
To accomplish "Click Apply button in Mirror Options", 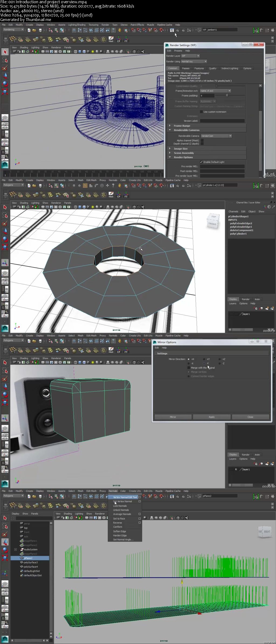I will pyautogui.click(x=212, y=417).
